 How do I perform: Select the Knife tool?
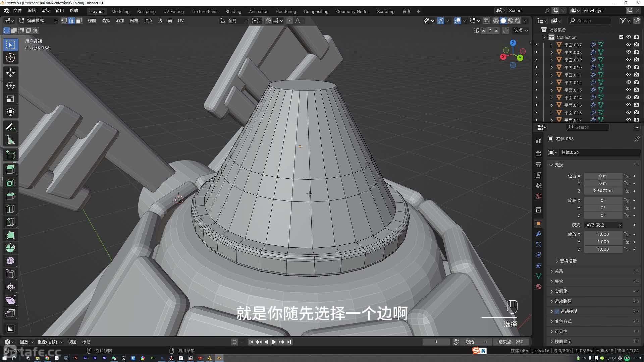tap(10, 222)
